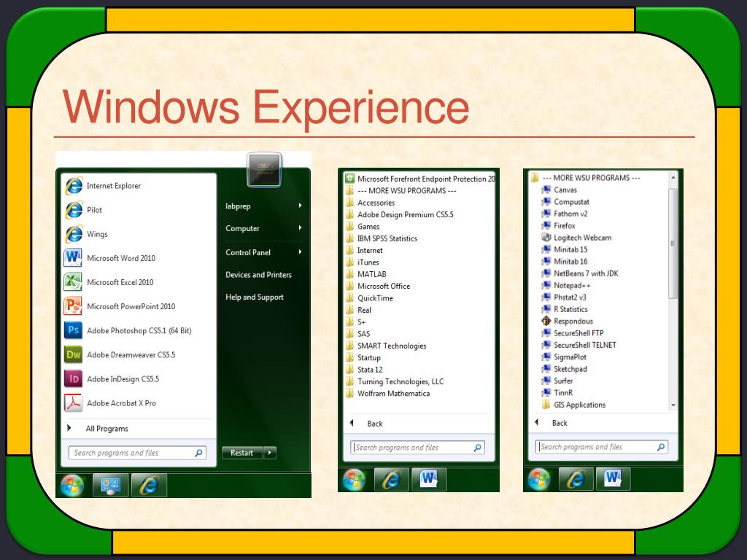Viewport: 747px width, 560px height.
Task: Expand the iTunes folder
Action: [x=362, y=262]
